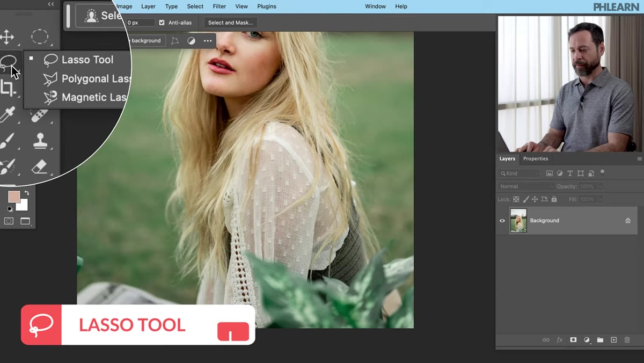Create a new layer
This screenshot has width=644, height=363.
[x=613, y=340]
